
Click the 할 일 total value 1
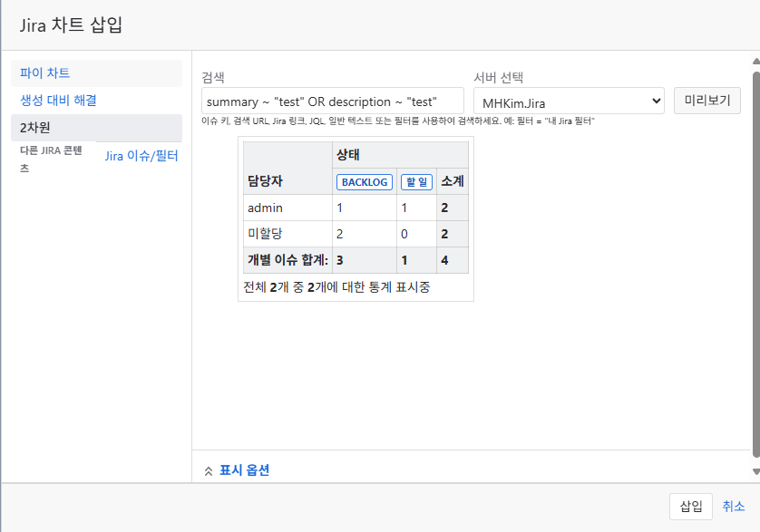(x=404, y=260)
